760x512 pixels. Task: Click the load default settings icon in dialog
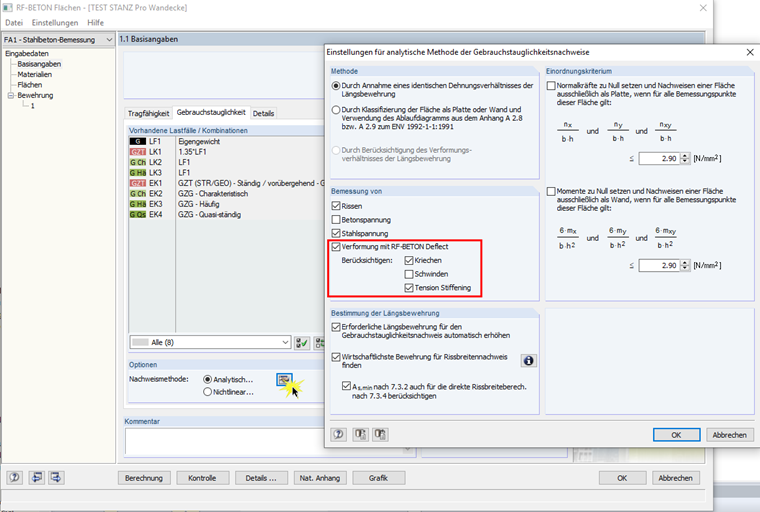tap(360, 434)
